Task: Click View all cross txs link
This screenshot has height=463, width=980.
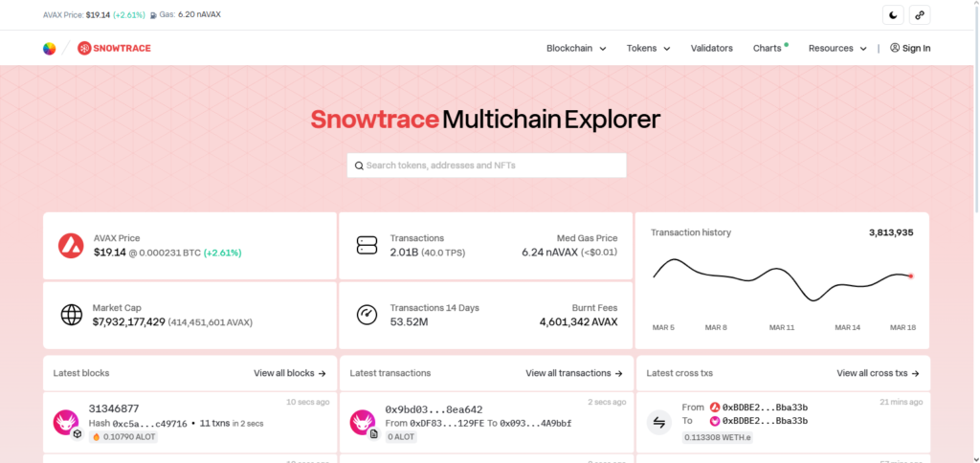Action: click(x=879, y=373)
